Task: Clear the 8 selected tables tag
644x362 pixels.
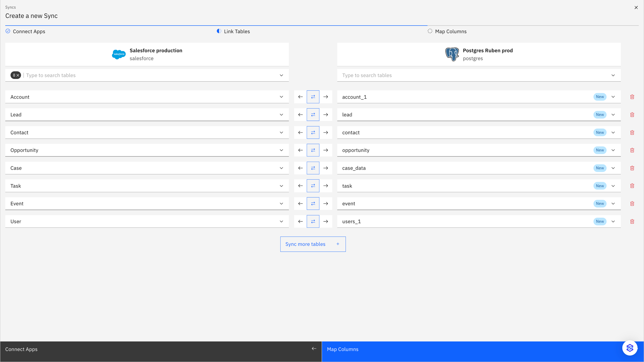Action: (x=18, y=75)
